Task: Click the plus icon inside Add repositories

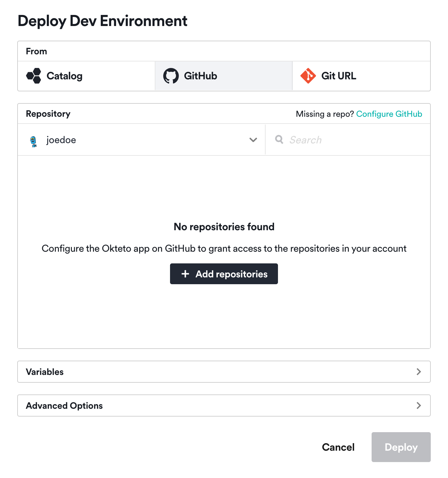Action: (185, 274)
